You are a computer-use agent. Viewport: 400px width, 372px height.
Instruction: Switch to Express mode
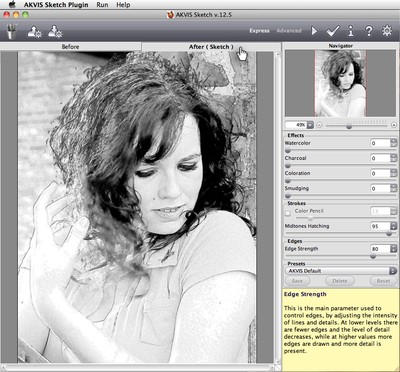[x=259, y=31]
